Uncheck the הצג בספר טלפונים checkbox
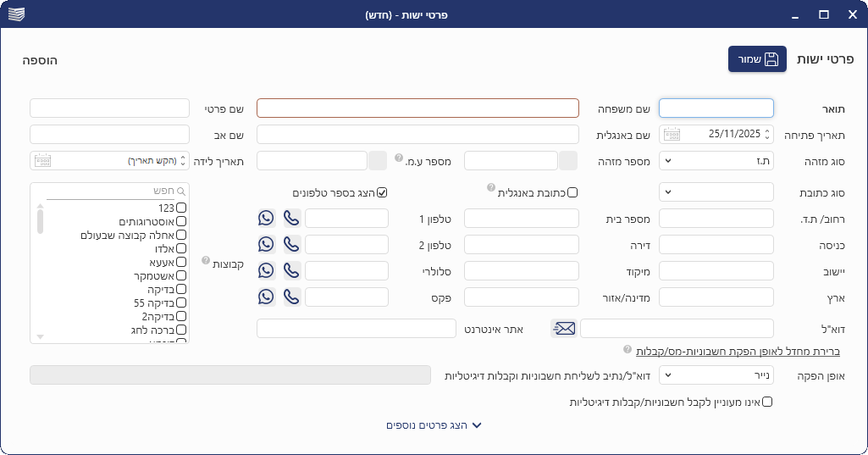The height and width of the screenshot is (455, 868). tap(382, 192)
